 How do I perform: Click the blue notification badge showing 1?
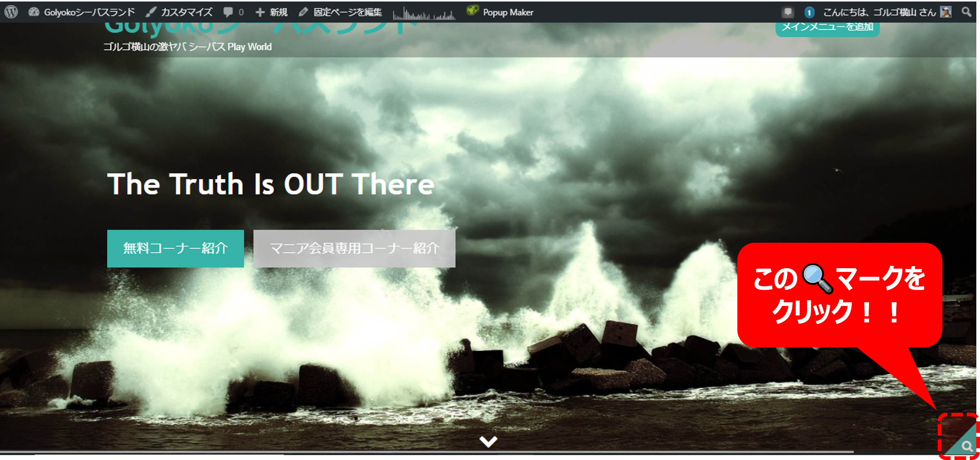(x=809, y=12)
